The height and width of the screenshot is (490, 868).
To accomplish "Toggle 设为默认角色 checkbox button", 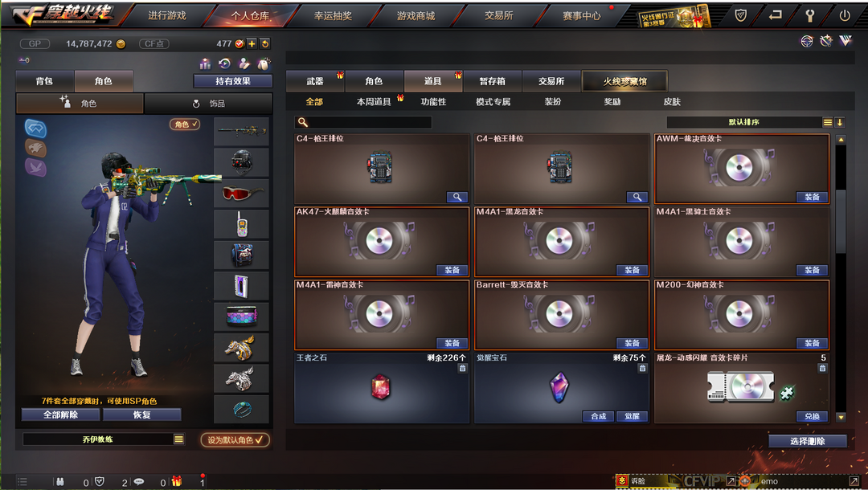I will click(x=235, y=439).
